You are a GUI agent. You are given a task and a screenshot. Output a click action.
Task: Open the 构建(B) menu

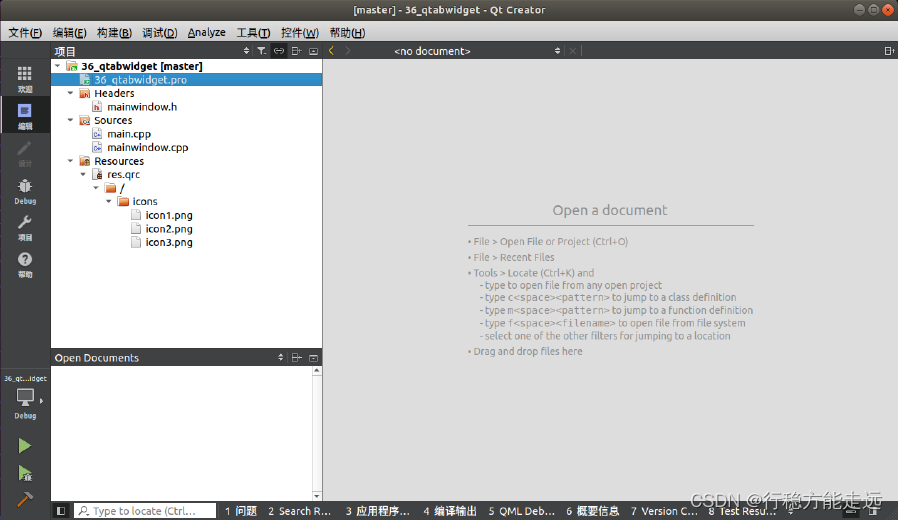click(114, 33)
